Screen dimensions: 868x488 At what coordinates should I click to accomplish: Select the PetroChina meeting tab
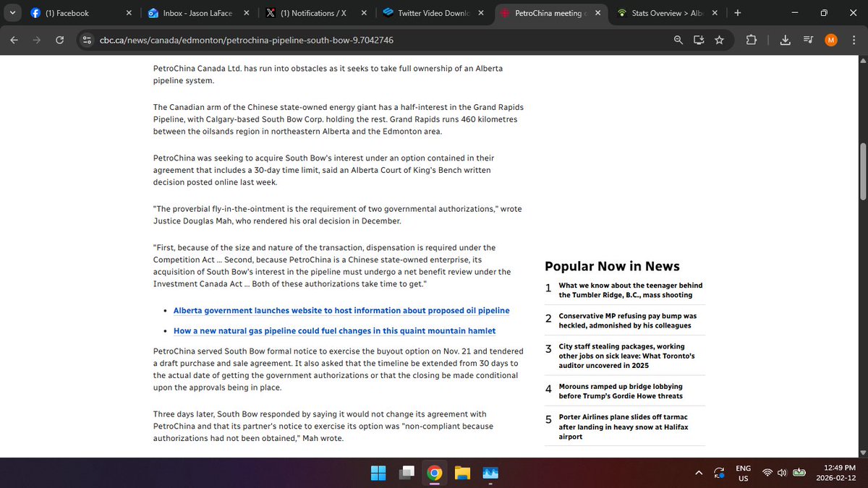(553, 13)
